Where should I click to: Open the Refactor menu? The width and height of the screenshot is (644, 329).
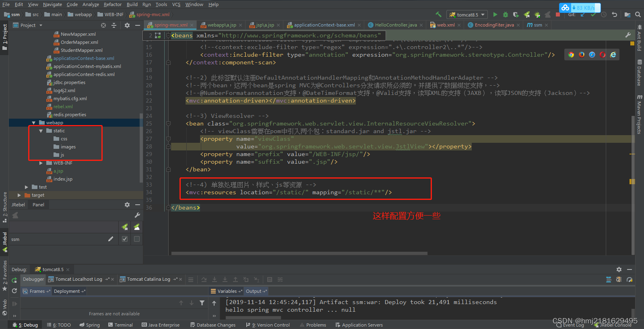tap(112, 4)
